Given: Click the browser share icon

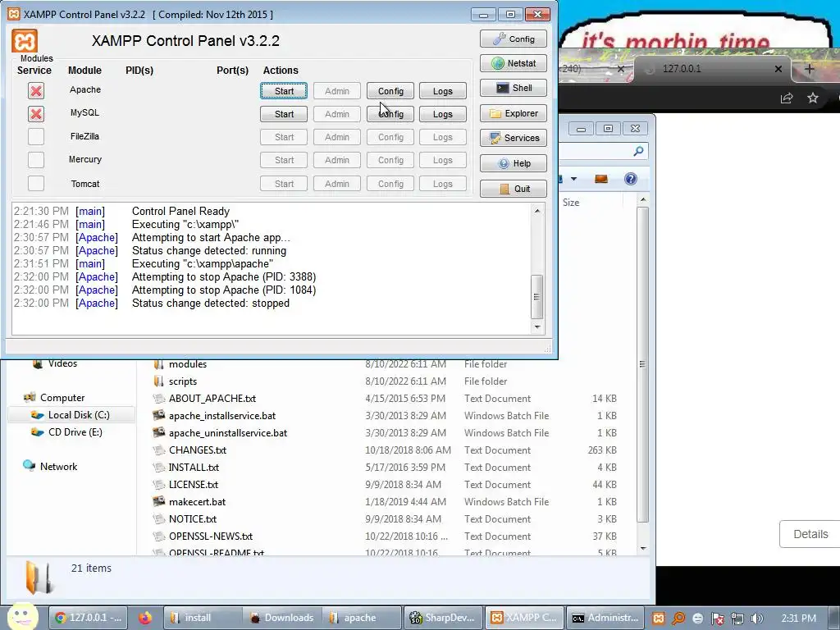Looking at the screenshot, I should pos(787,98).
